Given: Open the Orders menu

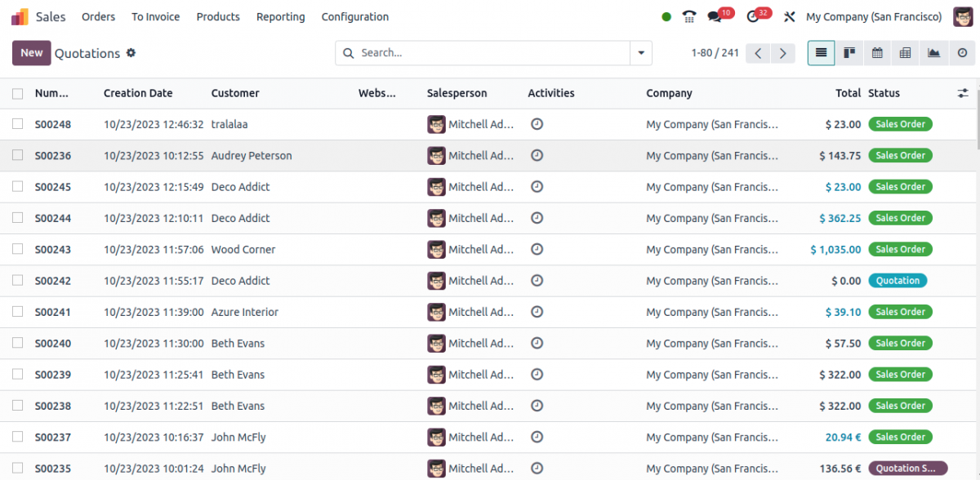Looking at the screenshot, I should coord(99,16).
